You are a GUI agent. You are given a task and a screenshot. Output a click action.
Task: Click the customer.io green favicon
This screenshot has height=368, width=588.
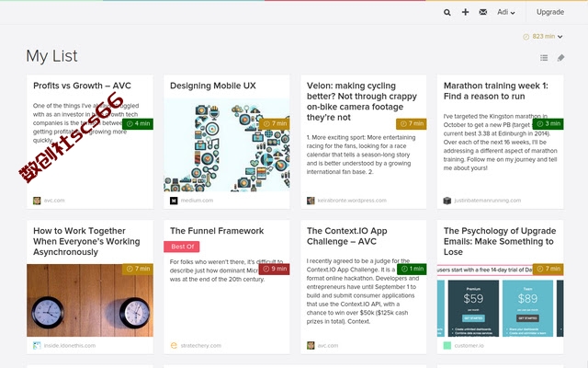coord(447,346)
